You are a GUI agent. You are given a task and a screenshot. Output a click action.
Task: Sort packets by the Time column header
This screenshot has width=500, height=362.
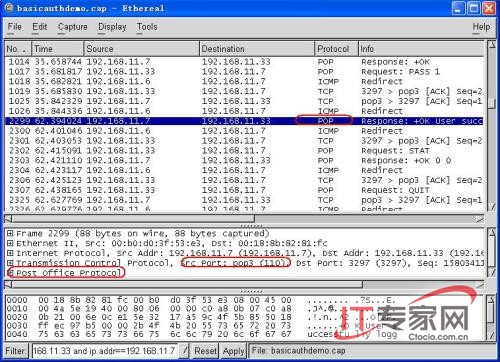click(57, 49)
